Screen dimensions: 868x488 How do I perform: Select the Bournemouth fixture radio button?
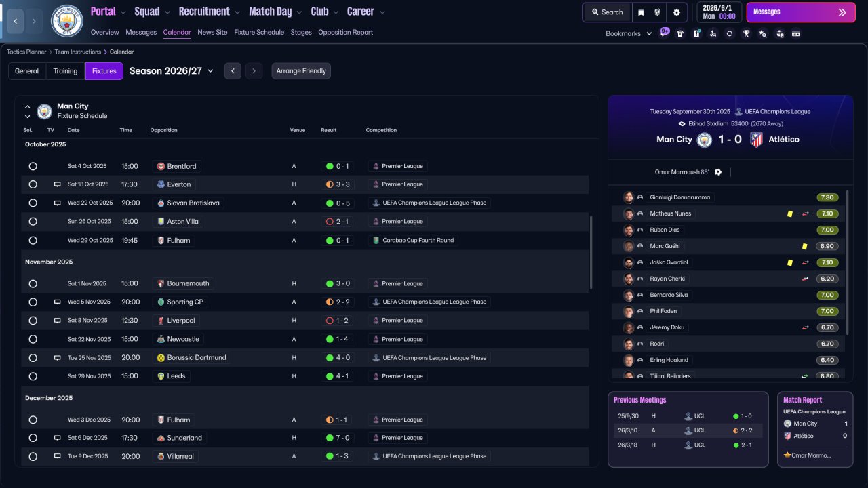[33, 283]
